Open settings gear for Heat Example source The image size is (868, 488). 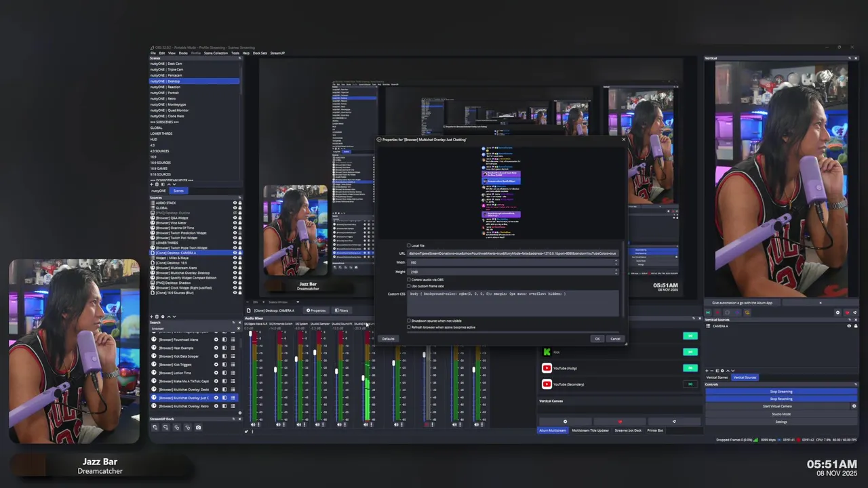pos(216,348)
